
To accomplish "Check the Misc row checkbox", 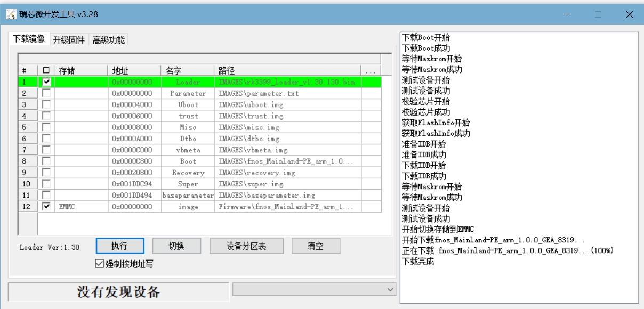I will pyautogui.click(x=46, y=127).
